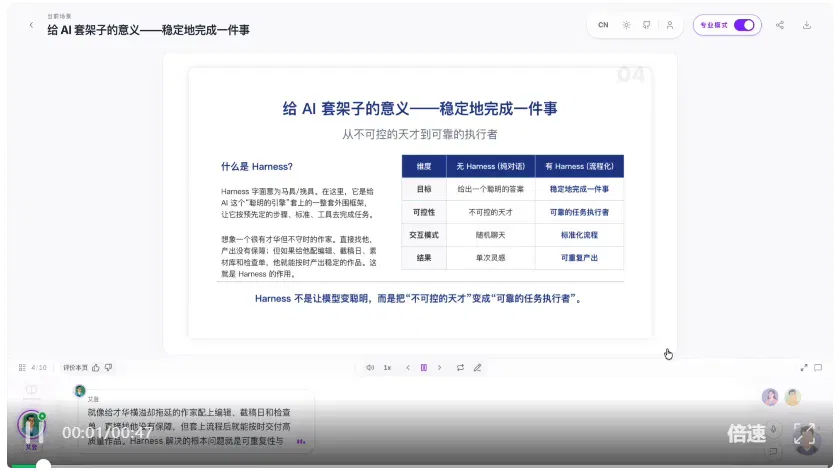
Task: Click the 单次灵感 table cell
Action: [490, 258]
